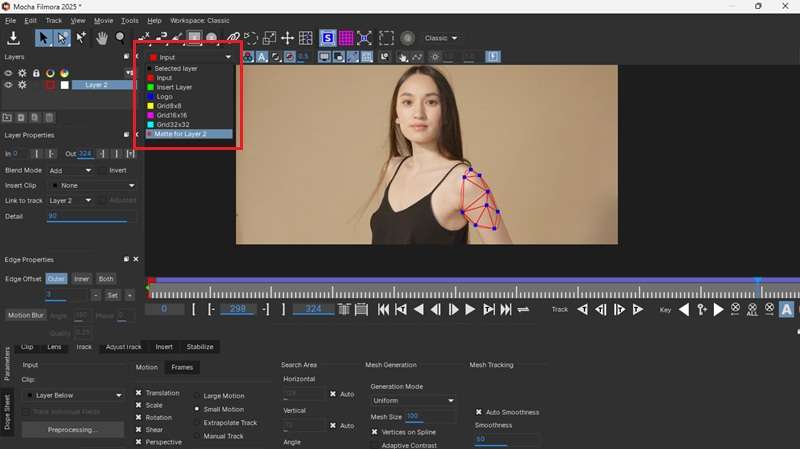Open the Generation Mode Uniform dropdown
The height and width of the screenshot is (449, 800).
[412, 401]
